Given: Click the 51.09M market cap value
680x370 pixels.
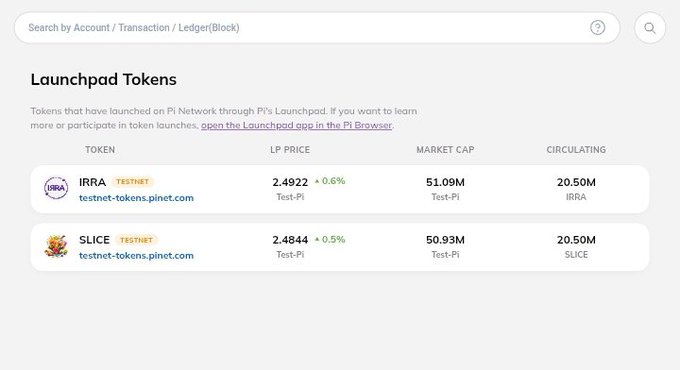Looking at the screenshot, I should tap(445, 182).
